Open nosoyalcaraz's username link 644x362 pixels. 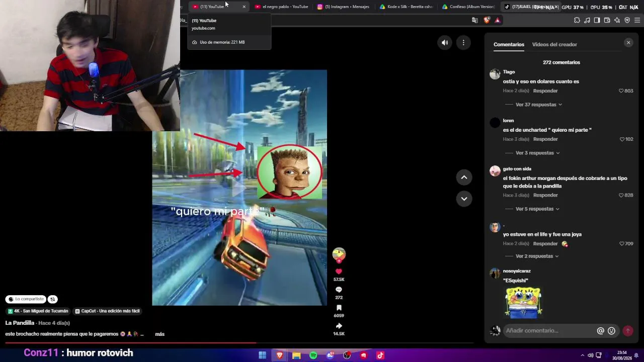click(517, 271)
